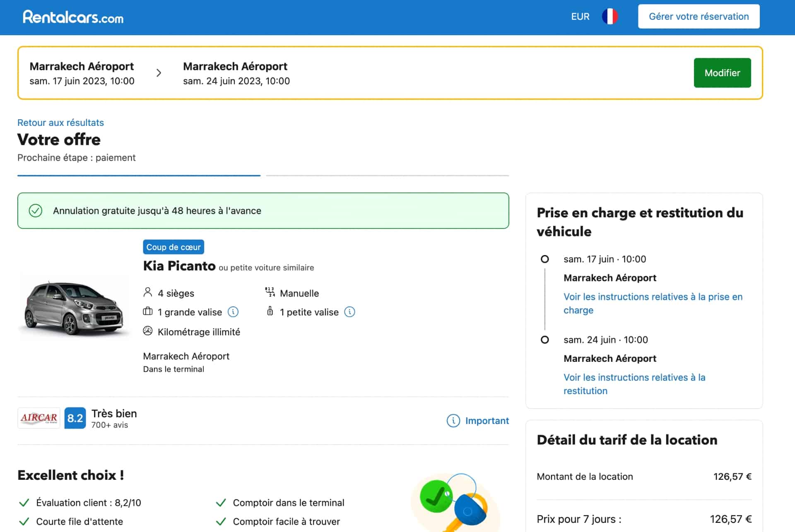Screen dimensions: 795x532
Task: Click the drop-off timeline circle marker
Action: (x=545, y=340)
